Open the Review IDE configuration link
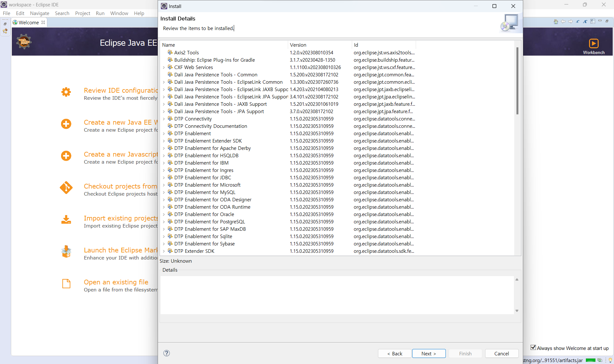614x364 pixels. tap(121, 90)
